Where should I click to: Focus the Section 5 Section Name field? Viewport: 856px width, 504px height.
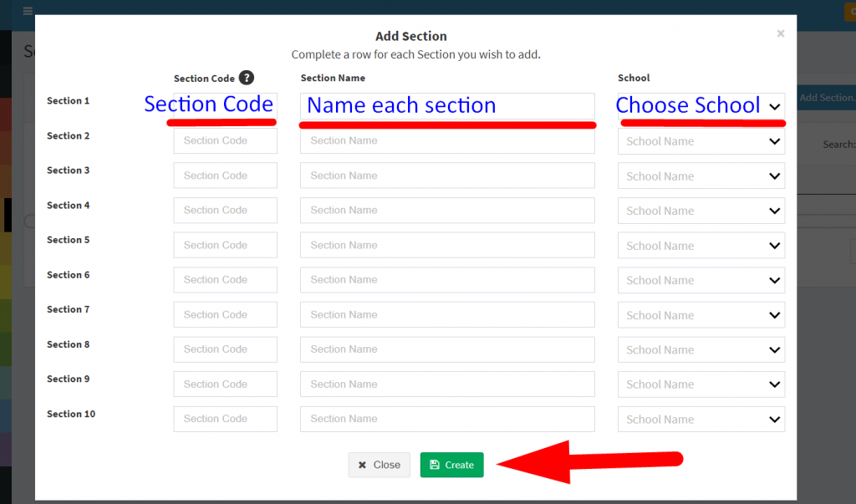(447, 245)
